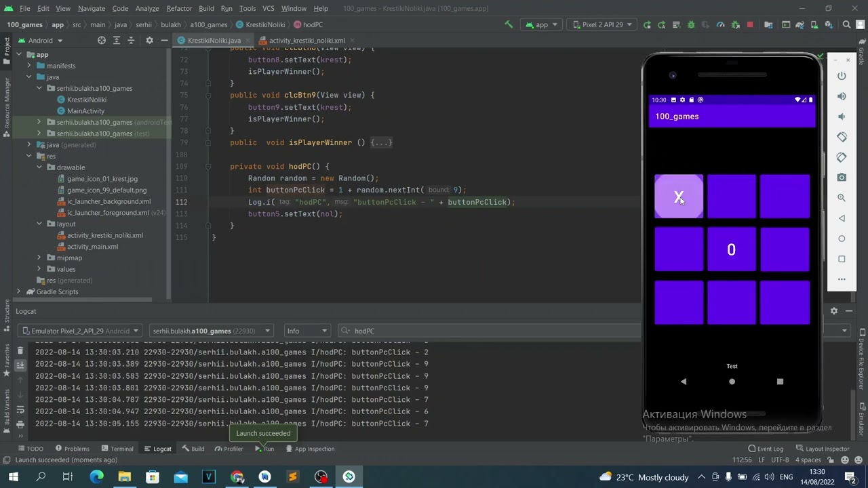Take emulator screenshot with camera icon
868x488 pixels.
(x=842, y=178)
